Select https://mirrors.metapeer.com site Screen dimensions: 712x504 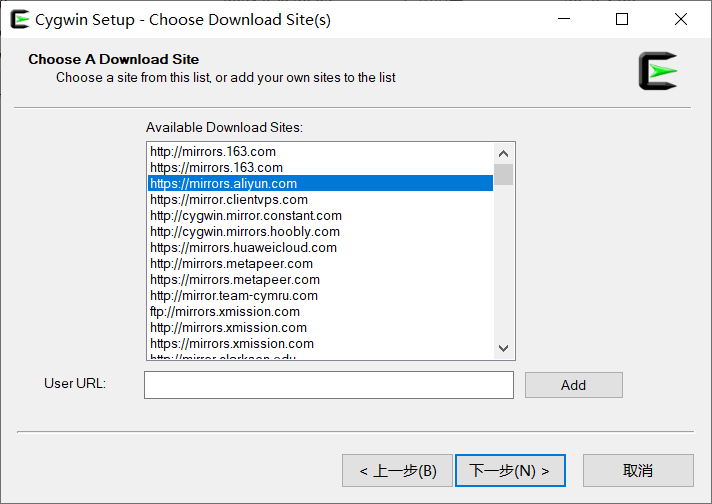click(320, 280)
